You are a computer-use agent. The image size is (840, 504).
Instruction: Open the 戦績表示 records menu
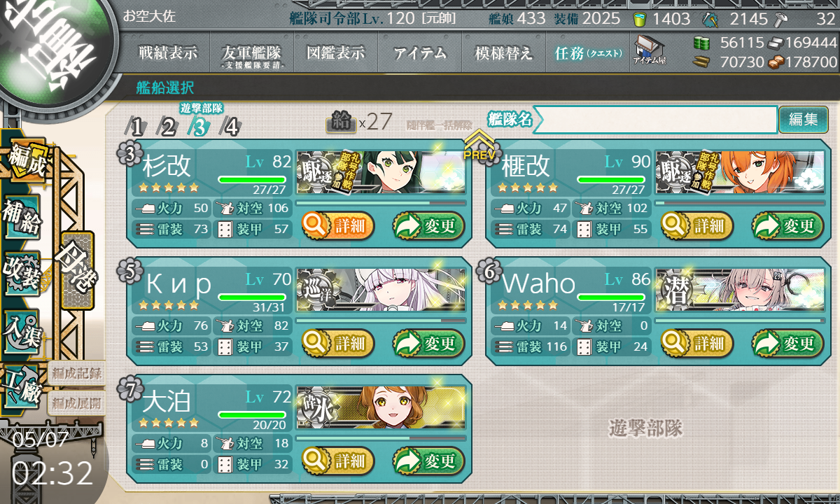pos(167,52)
